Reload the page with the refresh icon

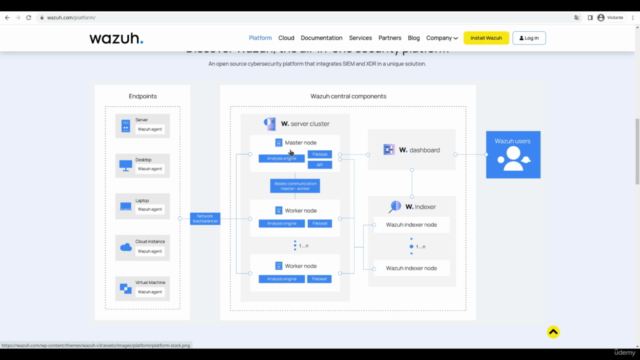(29, 18)
